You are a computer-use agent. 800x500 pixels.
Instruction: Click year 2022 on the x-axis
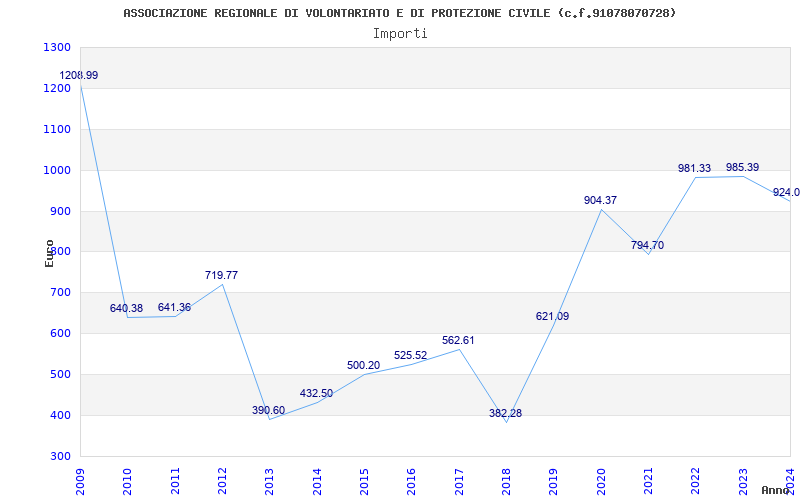pyautogui.click(x=696, y=482)
